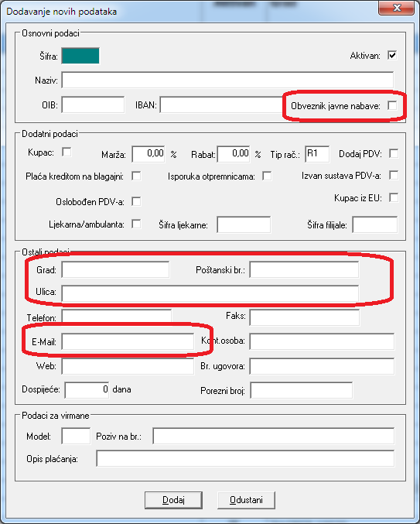Select the IBAN input field
420x524 pixels.
click(222, 105)
